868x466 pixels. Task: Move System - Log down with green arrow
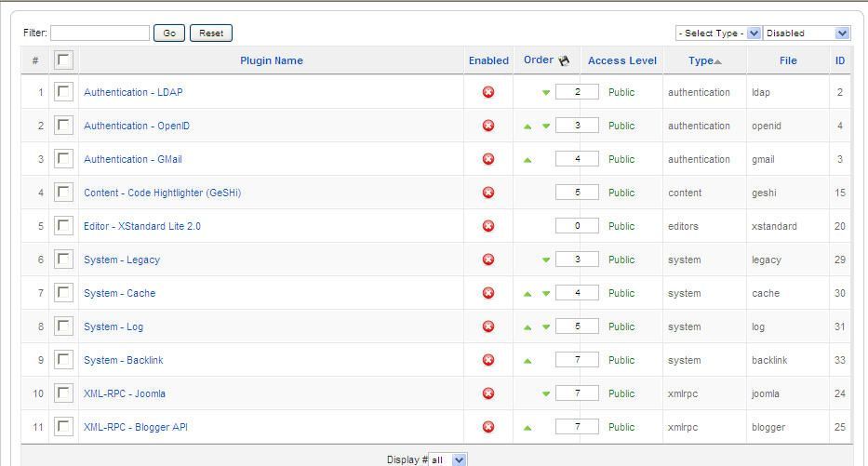pyautogui.click(x=546, y=326)
